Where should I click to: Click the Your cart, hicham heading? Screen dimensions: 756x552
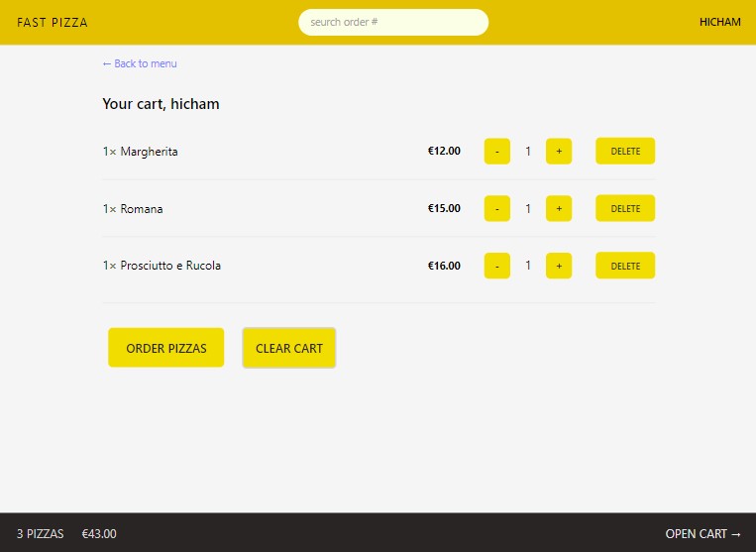pos(162,104)
